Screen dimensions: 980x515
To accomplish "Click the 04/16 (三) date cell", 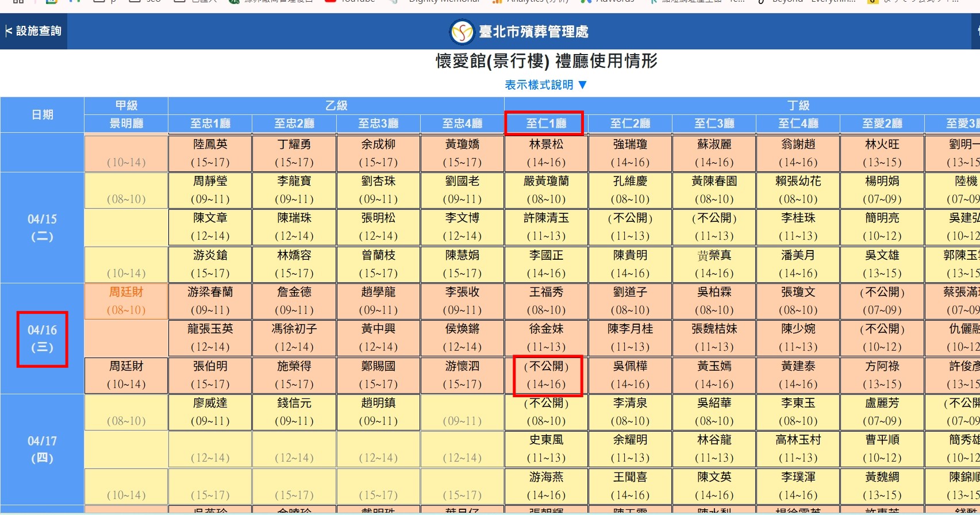I will point(42,339).
